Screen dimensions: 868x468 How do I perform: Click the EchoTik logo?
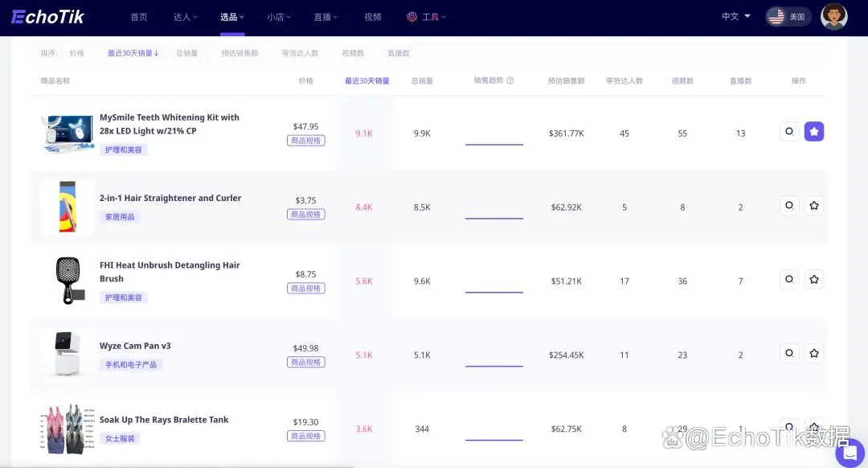tap(47, 17)
